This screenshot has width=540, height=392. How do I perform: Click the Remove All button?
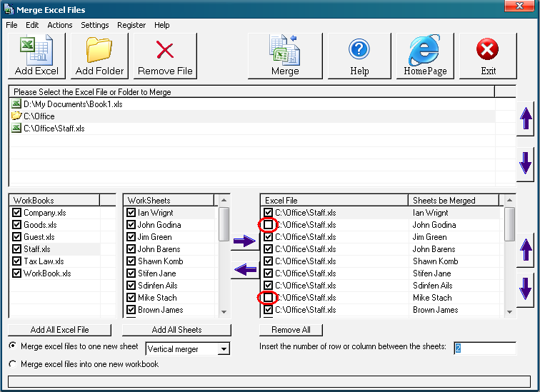click(291, 330)
